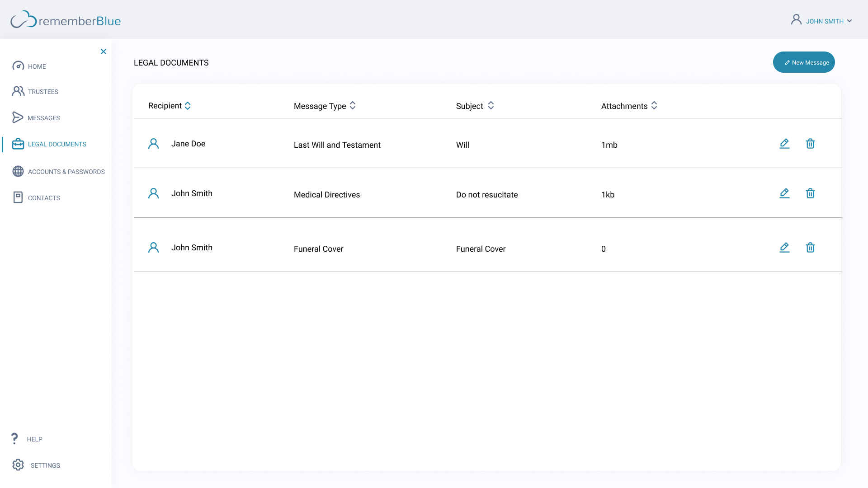Open the Help section
Viewport: 868px width, 488px height.
[34, 439]
